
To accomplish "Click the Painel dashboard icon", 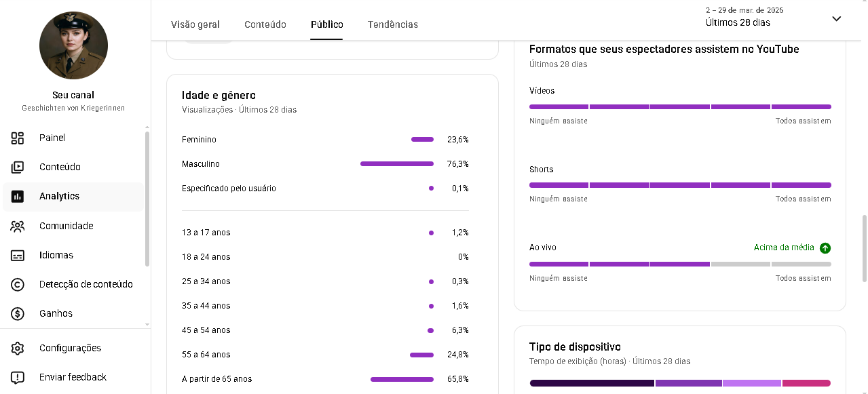I will tap(18, 138).
